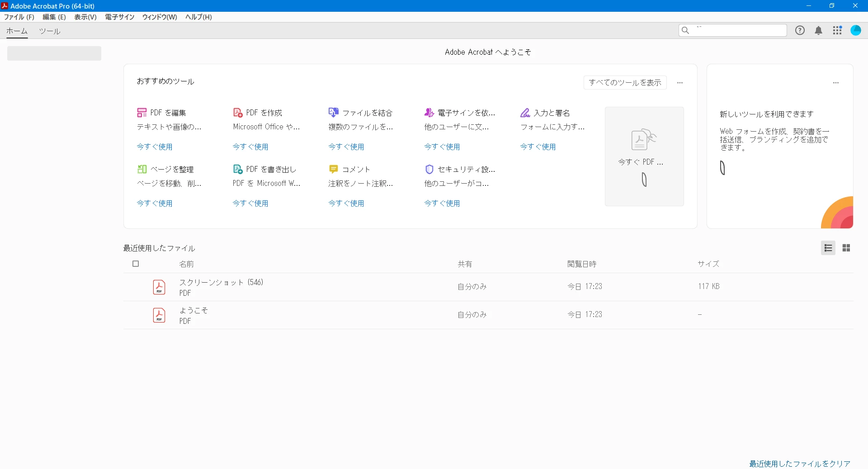Open the ページを整理 tool icon
The height and width of the screenshot is (469, 868).
coord(142,169)
